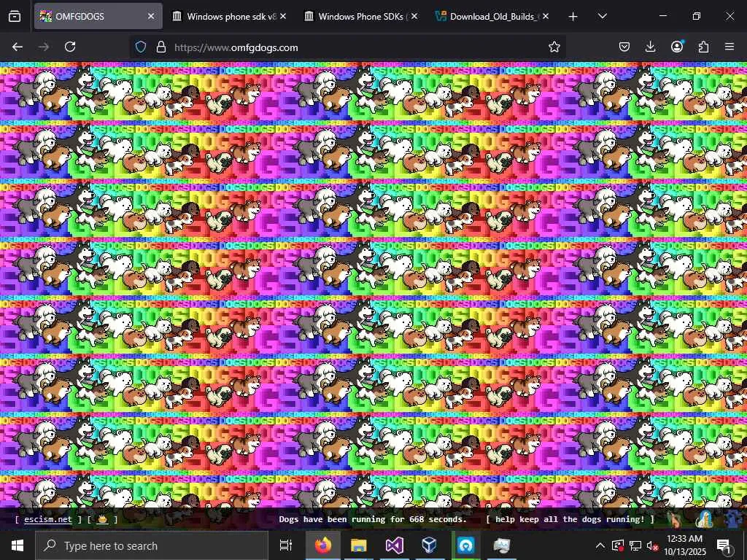Close the Windows phone sdk v8 tab
This screenshot has width=747, height=560.
(283, 16)
